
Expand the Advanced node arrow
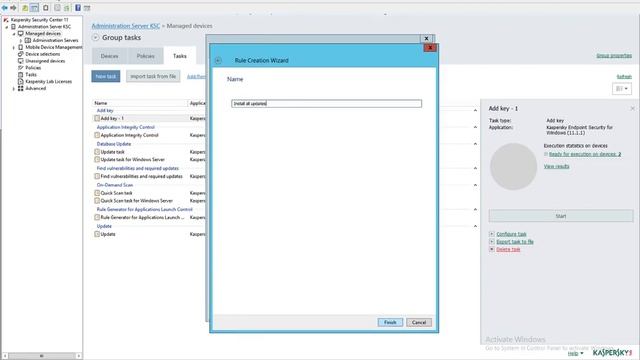coord(14,88)
